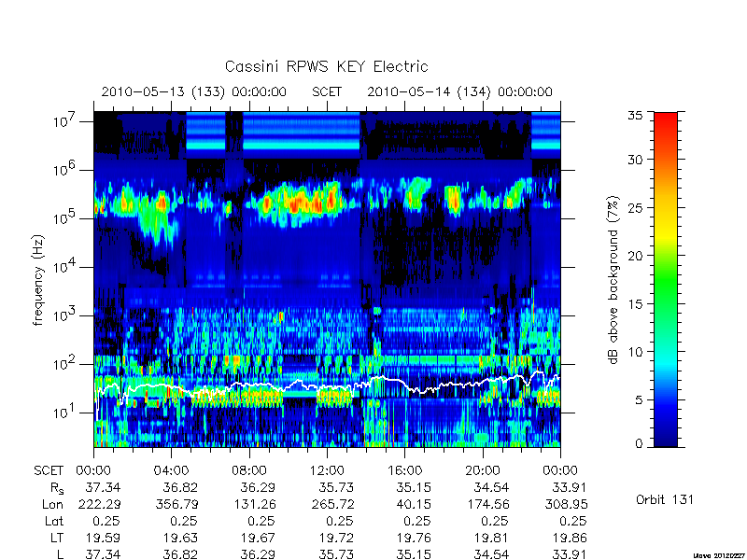Click the LT value '19.76'
The image size is (747, 560).
pyautogui.click(x=414, y=538)
